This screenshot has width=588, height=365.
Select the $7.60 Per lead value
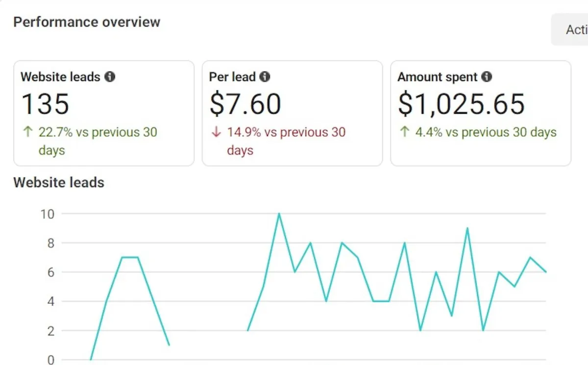point(245,104)
